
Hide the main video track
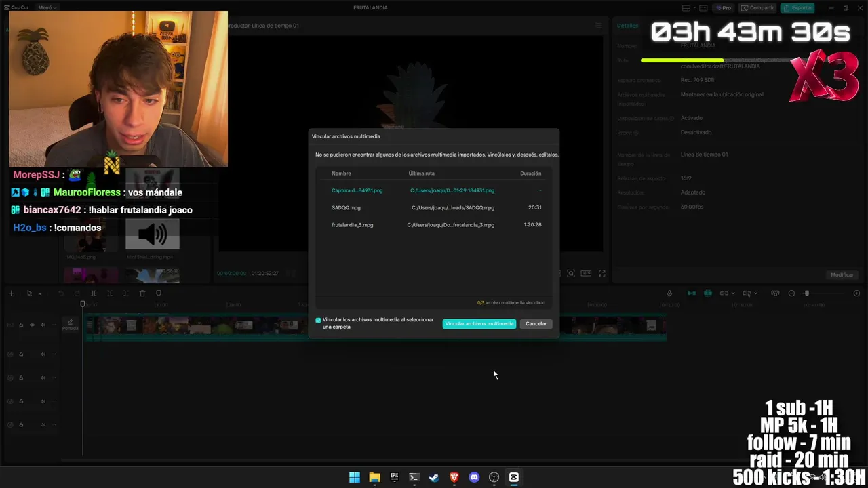pyautogui.click(x=32, y=325)
